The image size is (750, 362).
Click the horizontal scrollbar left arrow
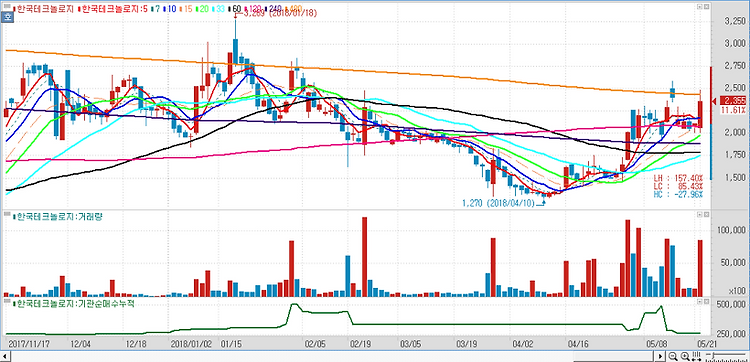tap(5, 356)
